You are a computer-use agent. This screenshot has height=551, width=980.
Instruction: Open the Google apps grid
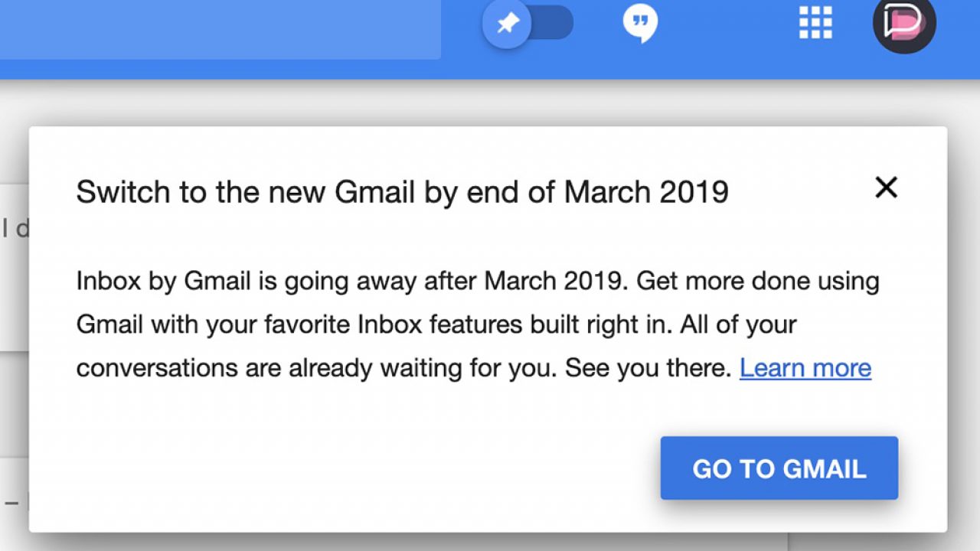pyautogui.click(x=815, y=23)
